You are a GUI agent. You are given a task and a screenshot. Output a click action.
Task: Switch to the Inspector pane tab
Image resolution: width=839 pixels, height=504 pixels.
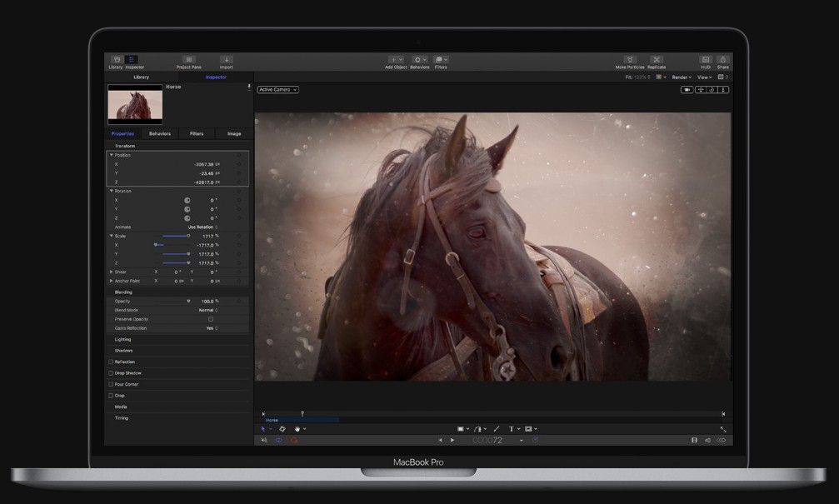pos(216,77)
